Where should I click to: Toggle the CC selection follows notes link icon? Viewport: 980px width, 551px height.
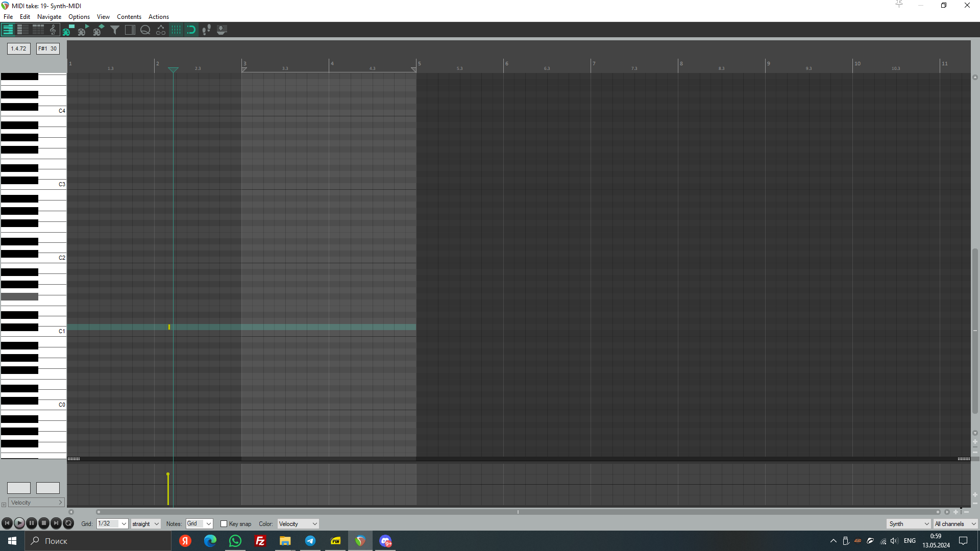click(x=161, y=30)
